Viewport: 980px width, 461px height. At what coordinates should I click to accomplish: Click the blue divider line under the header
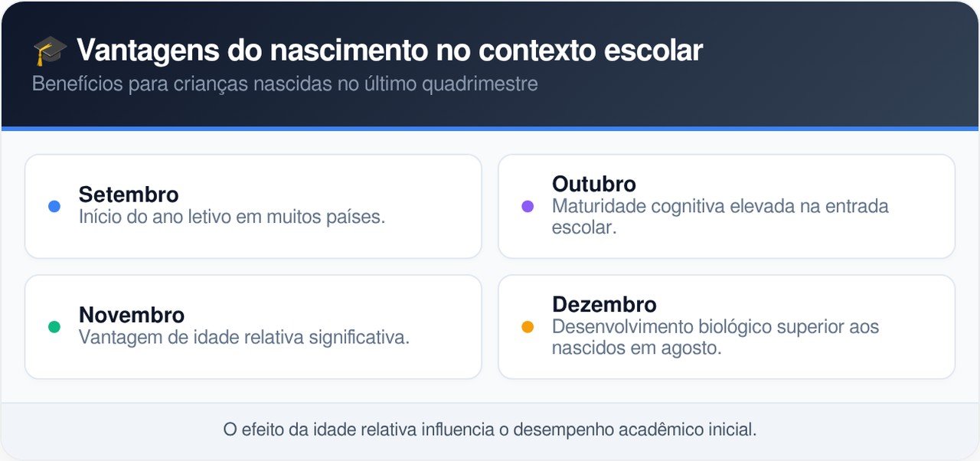[x=490, y=129]
